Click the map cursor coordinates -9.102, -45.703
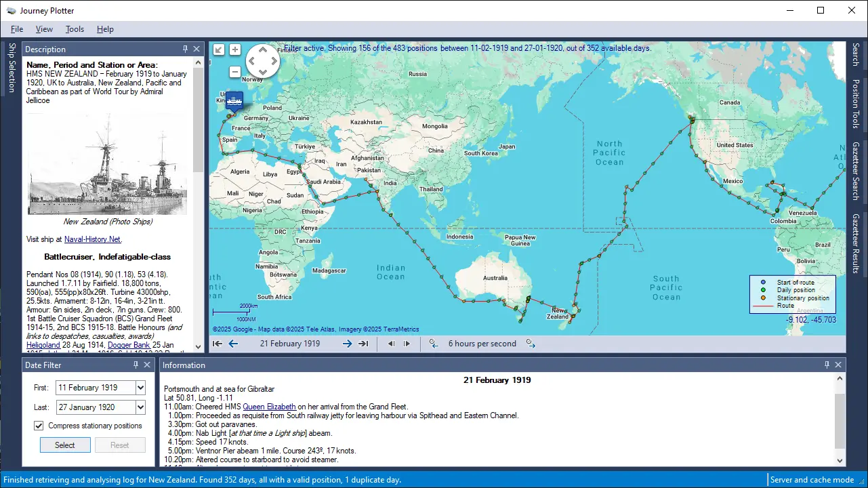This screenshot has height=488, width=868. 811,320
